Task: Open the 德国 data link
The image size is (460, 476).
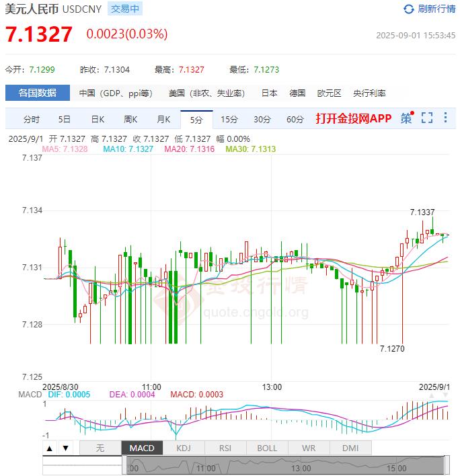Action: tap(297, 93)
